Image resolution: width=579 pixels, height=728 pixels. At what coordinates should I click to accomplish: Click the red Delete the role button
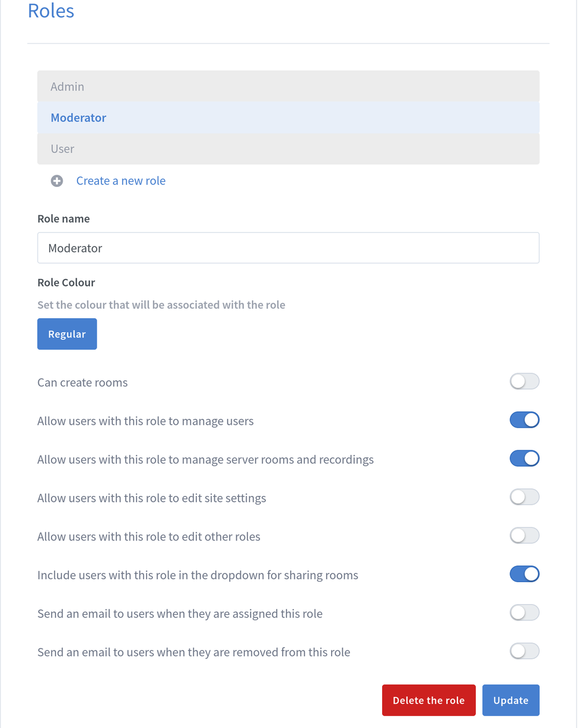tap(428, 700)
